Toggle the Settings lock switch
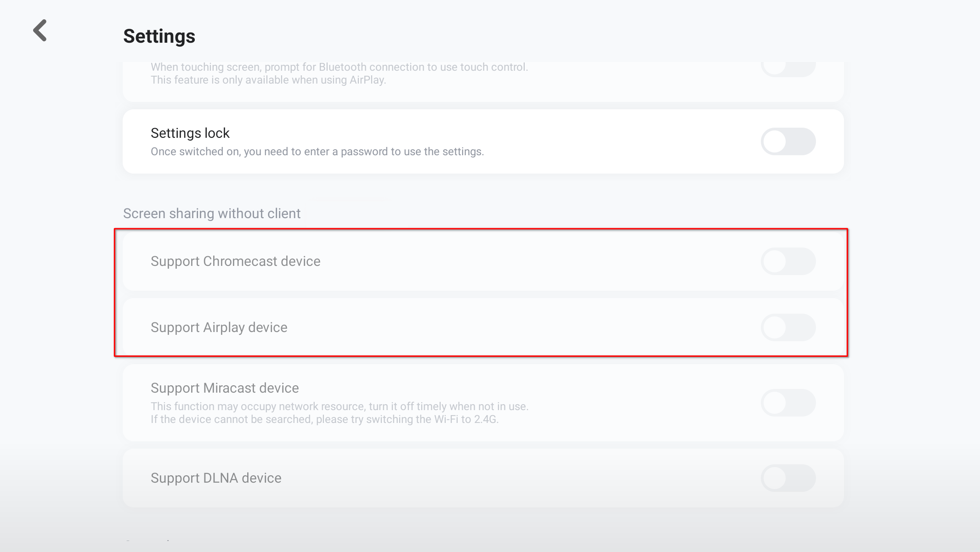Viewport: 980px width, 552px height. pyautogui.click(x=788, y=141)
